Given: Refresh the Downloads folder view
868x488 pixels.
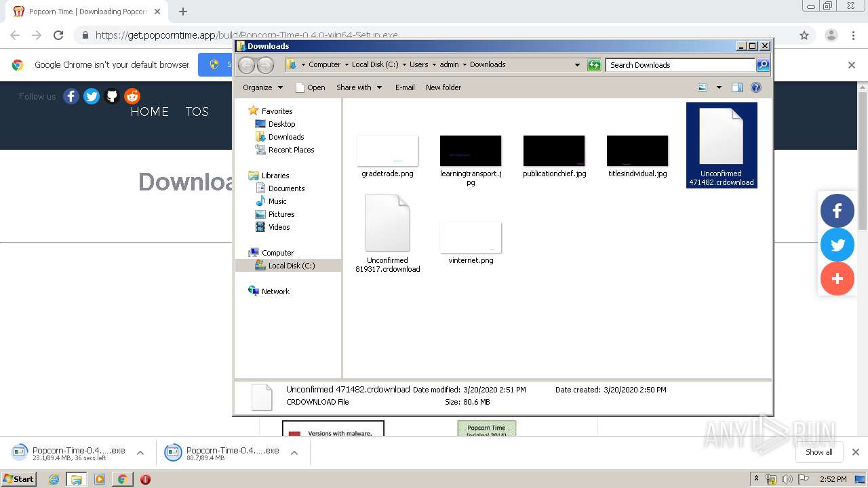Looking at the screenshot, I should [594, 65].
